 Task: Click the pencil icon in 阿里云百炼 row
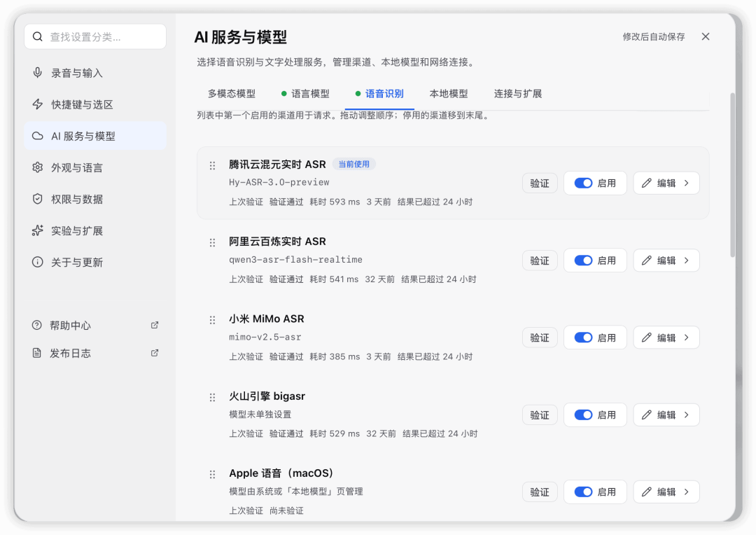click(647, 260)
